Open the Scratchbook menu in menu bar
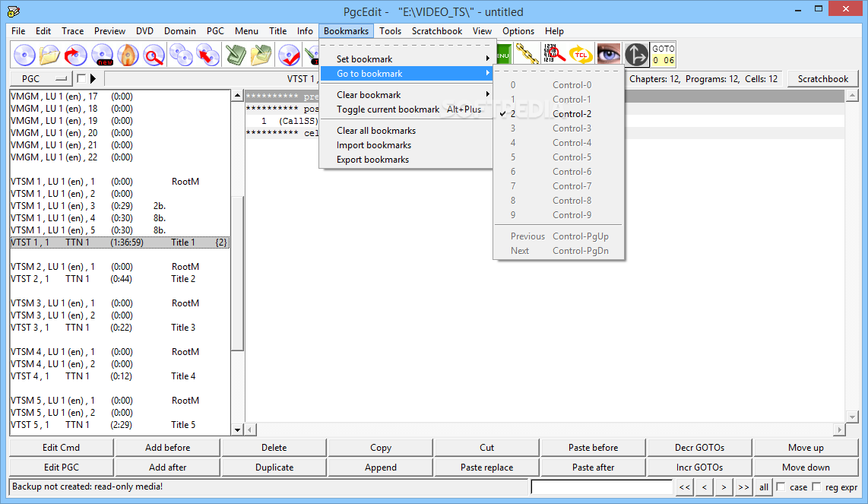 pos(437,31)
